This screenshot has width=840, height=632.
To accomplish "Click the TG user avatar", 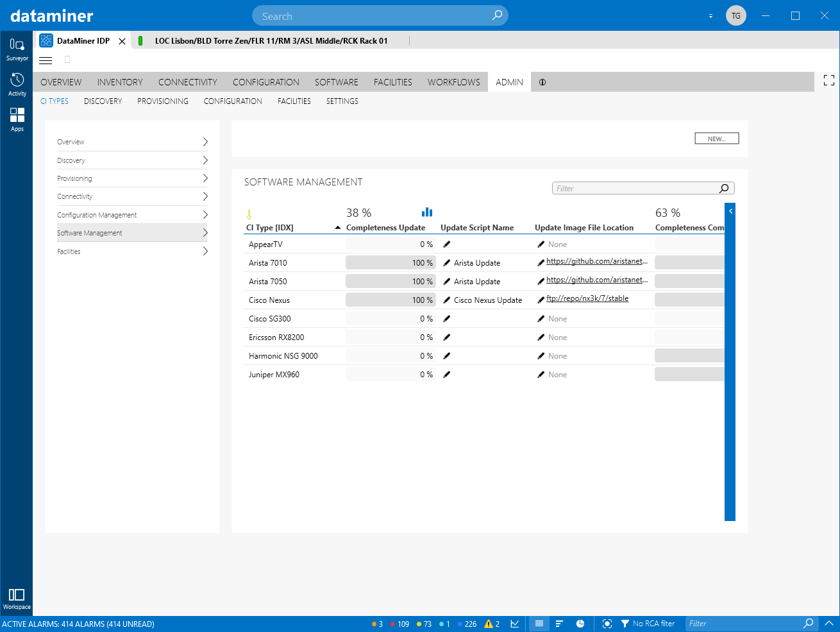I will [x=736, y=15].
